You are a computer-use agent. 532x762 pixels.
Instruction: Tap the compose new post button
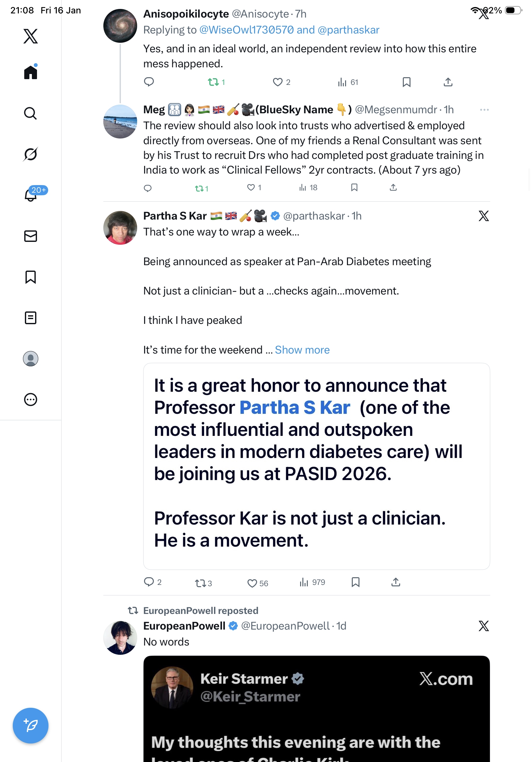pyautogui.click(x=31, y=726)
